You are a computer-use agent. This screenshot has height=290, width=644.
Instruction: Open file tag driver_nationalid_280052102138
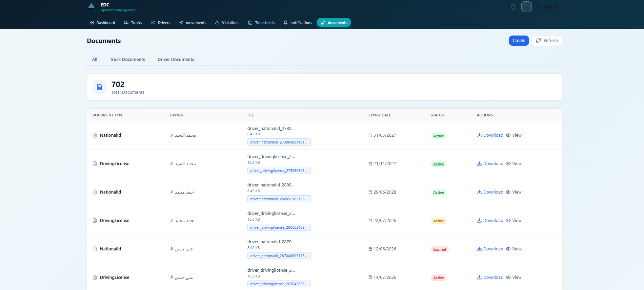279,199
